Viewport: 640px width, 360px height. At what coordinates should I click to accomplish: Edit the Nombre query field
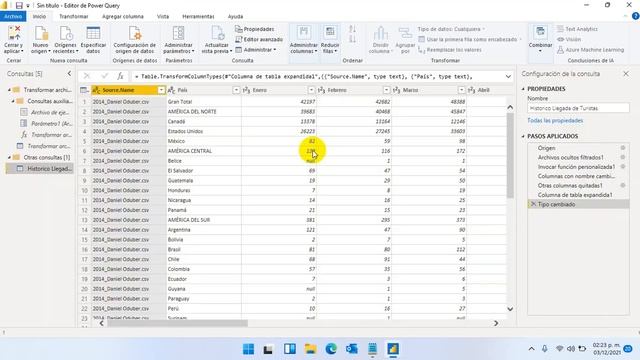(578, 108)
